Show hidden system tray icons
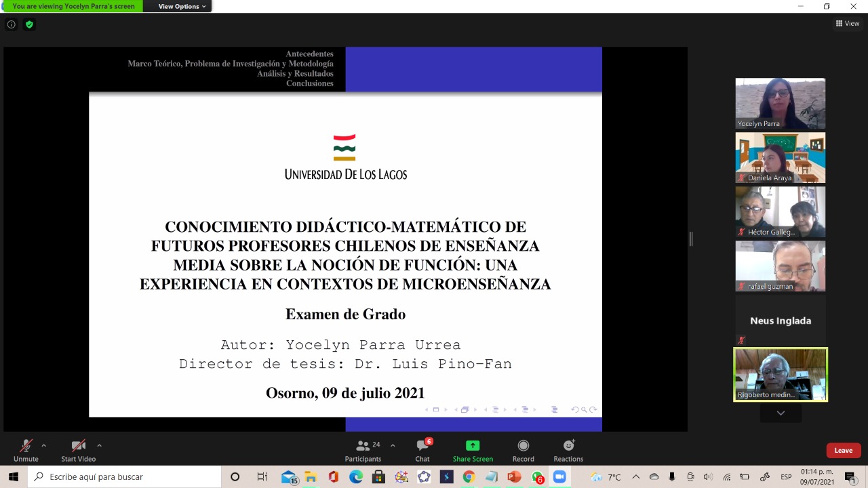868x488 pixels. [636, 477]
